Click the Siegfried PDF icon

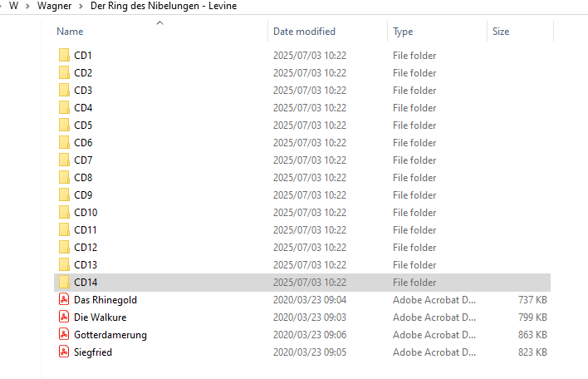(64, 352)
